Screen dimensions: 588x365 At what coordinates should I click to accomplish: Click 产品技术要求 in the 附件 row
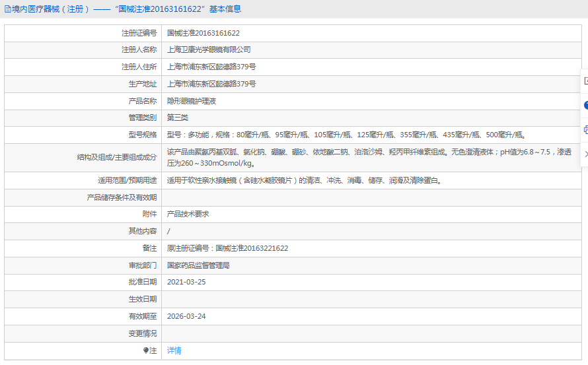point(188,215)
